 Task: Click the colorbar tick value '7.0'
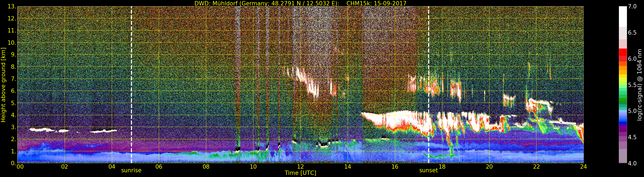[632, 6]
